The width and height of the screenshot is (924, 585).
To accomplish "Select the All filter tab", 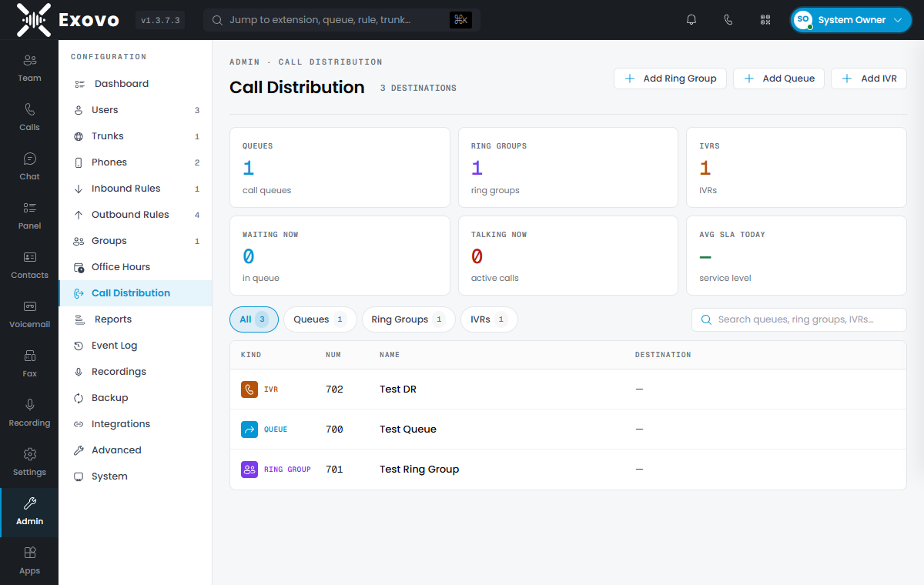I will pyautogui.click(x=254, y=319).
